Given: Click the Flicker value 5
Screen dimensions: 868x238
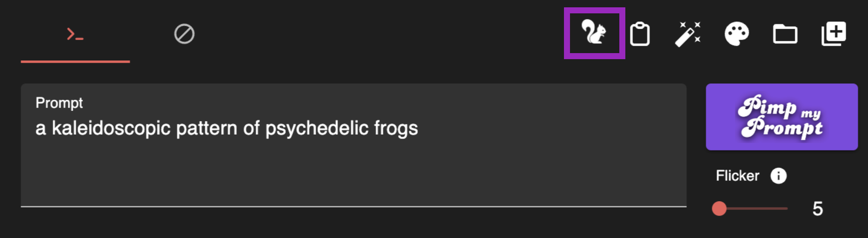Looking at the screenshot, I should [818, 209].
